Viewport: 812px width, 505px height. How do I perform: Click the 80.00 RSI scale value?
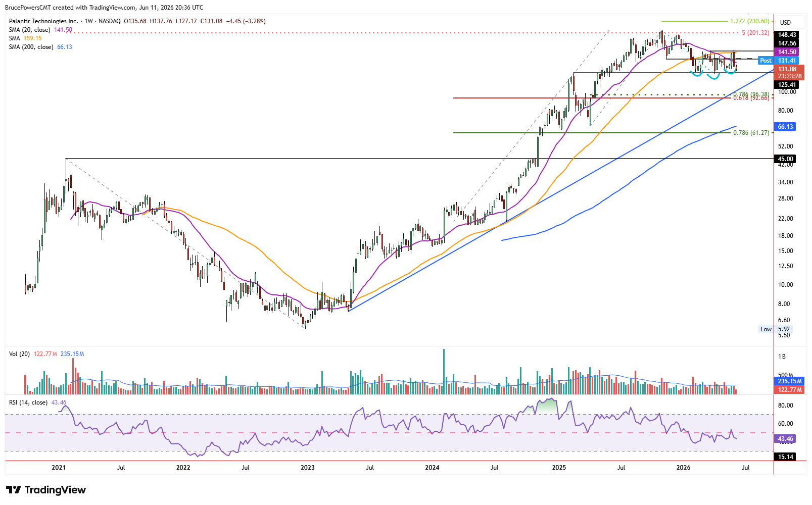click(x=785, y=406)
